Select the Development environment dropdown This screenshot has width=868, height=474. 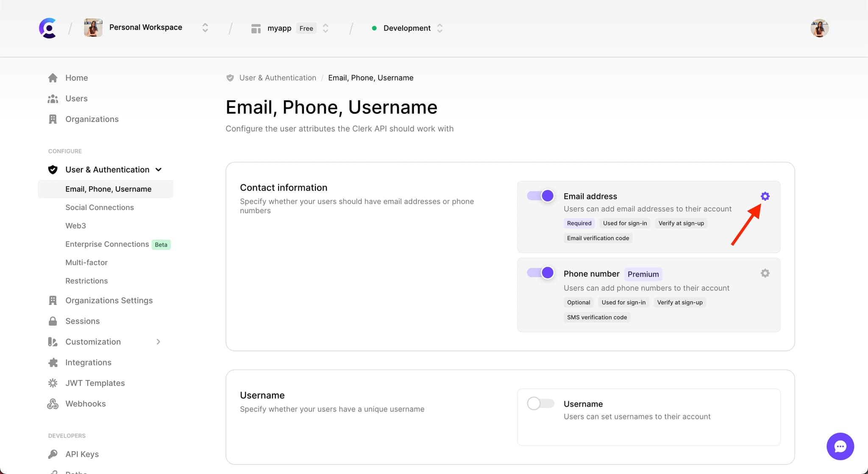[x=407, y=28]
